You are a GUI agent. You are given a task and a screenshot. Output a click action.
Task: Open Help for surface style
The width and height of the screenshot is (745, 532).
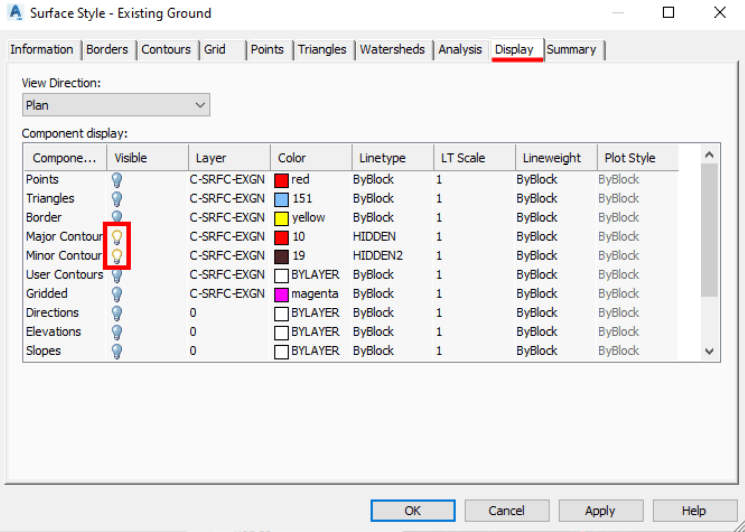[694, 511]
